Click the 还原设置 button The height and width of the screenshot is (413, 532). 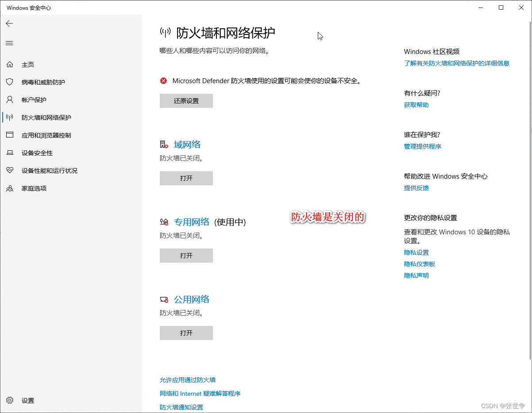(186, 101)
